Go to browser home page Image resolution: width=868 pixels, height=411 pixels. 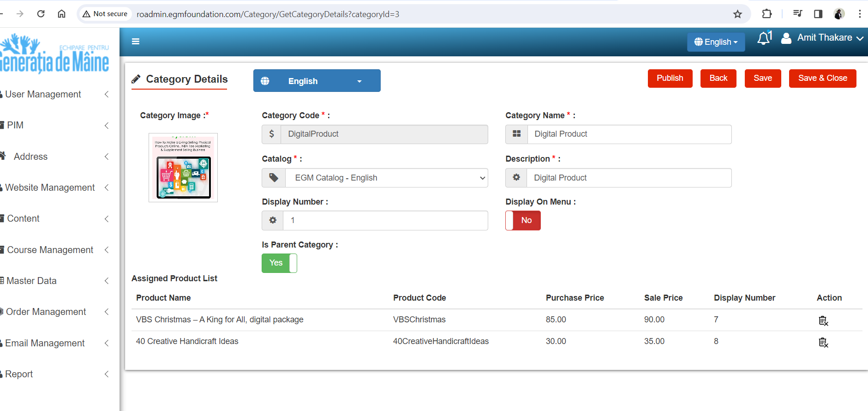tap(61, 14)
